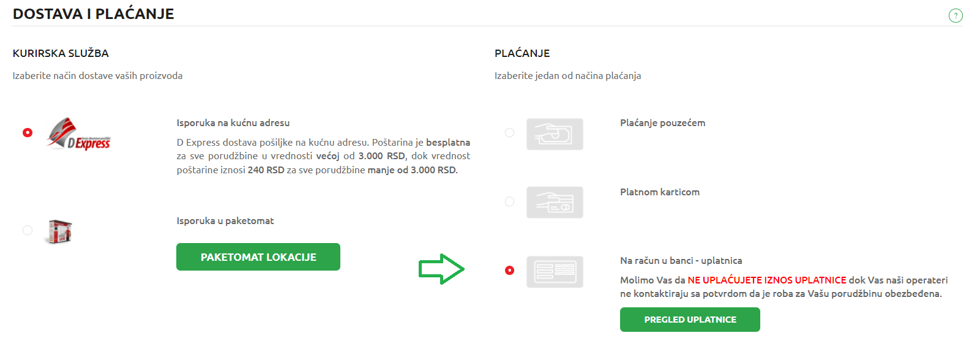Viewport: 980px width, 341px height.
Task: Click the paketomat locker image
Action: point(59,232)
